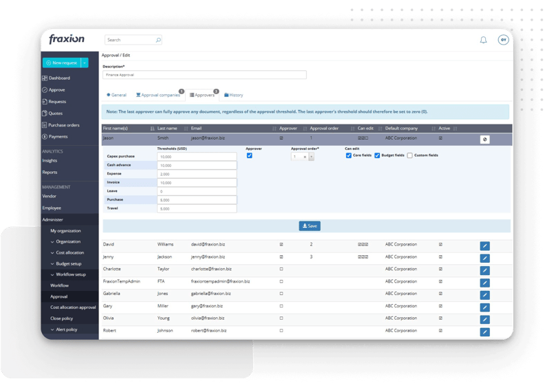
Task: Click the notification bell icon
Action: click(x=483, y=40)
